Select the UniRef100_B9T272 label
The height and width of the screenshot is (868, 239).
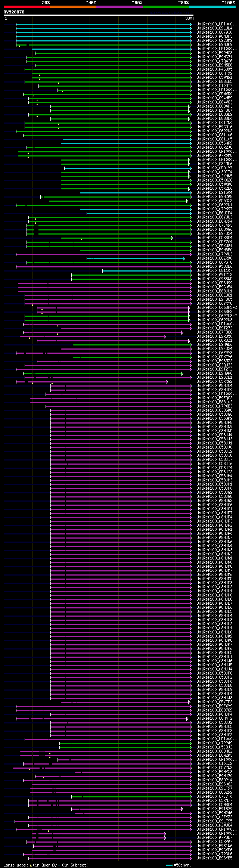(214, 328)
